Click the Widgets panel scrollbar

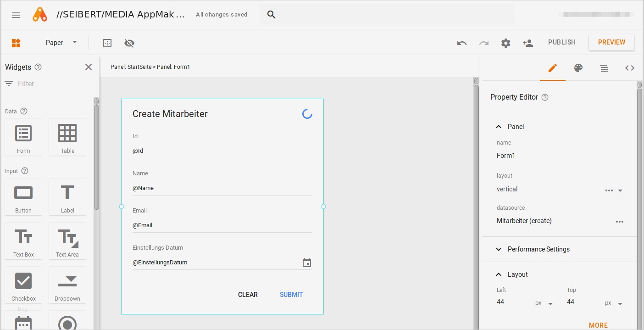coord(96,157)
